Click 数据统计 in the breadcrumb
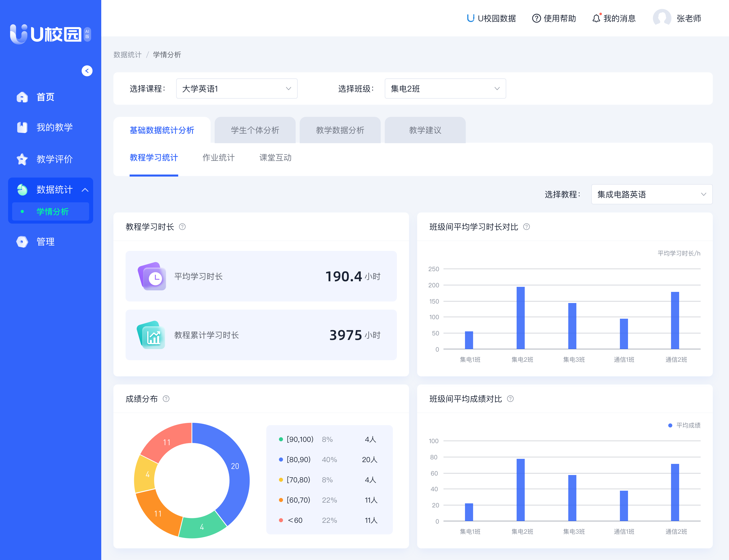 point(127,55)
